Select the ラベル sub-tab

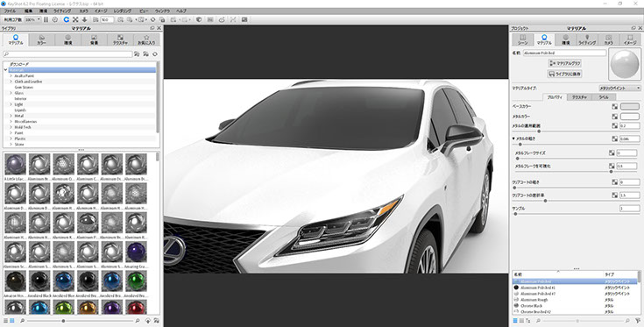pos(604,97)
